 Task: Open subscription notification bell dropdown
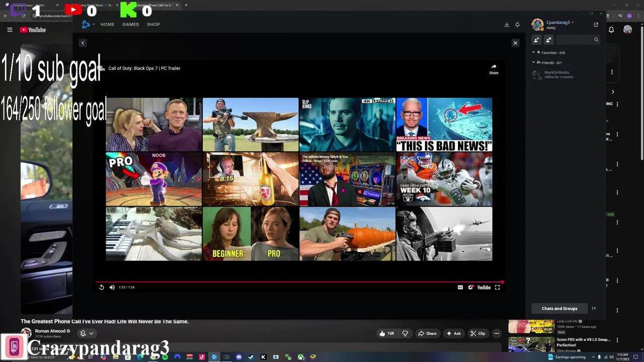(87, 333)
